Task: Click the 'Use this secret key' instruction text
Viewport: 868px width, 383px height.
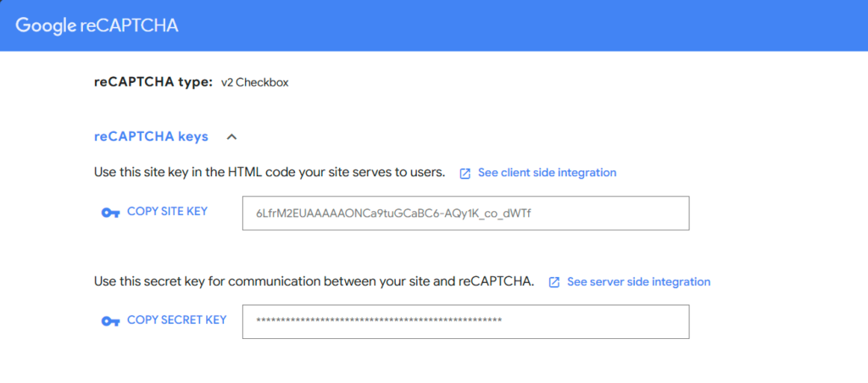Action: coord(314,281)
